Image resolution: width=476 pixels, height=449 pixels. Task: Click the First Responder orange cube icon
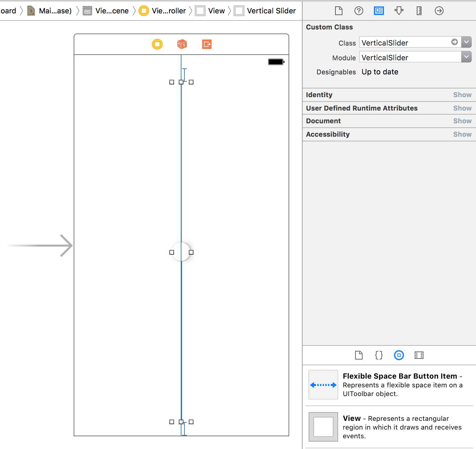pos(182,44)
